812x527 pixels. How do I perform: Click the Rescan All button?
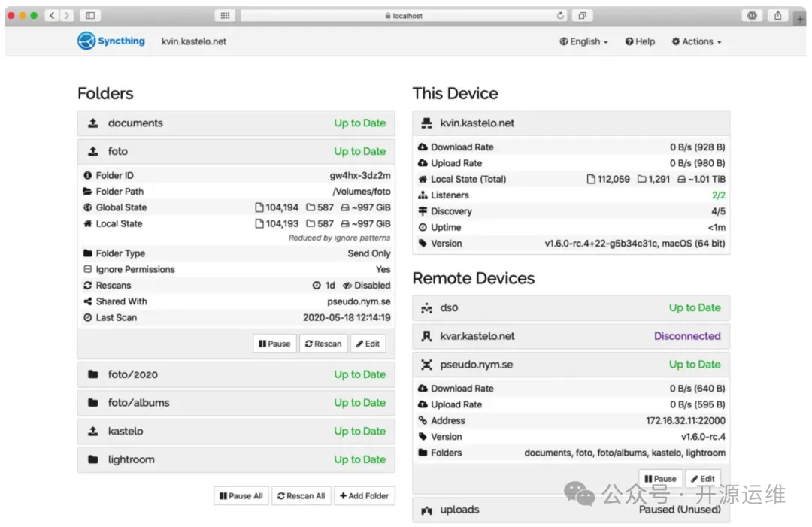tap(301, 496)
